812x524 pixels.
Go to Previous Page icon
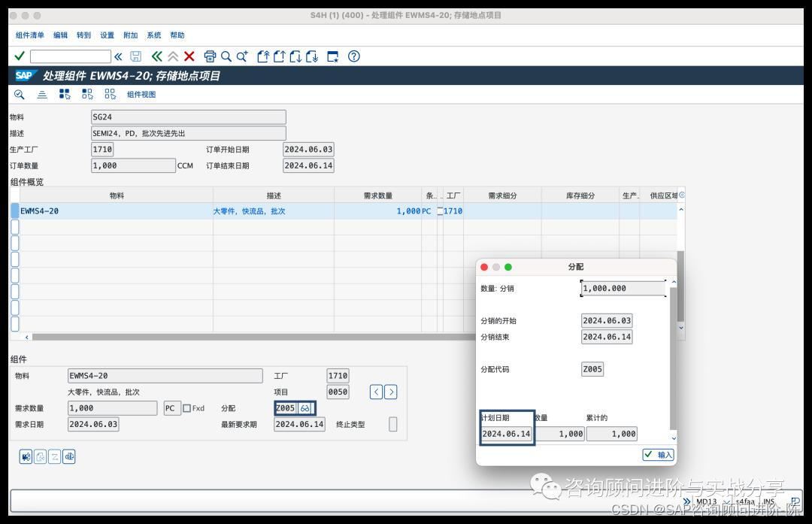tap(279, 56)
